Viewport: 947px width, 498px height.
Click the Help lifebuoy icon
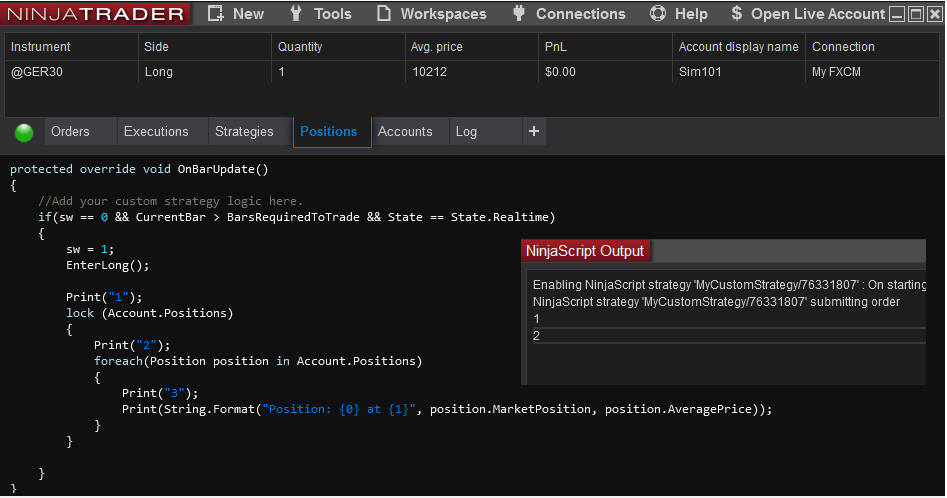tap(658, 14)
